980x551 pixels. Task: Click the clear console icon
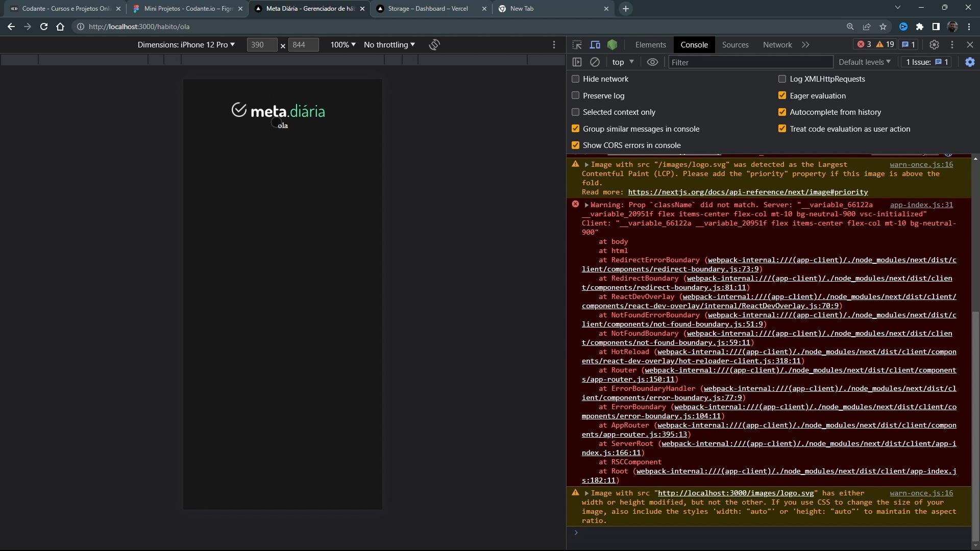pos(595,62)
